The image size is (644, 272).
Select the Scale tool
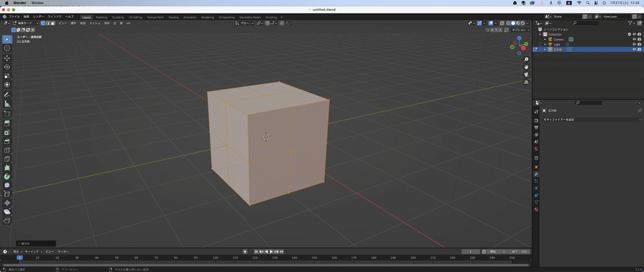(x=7, y=76)
